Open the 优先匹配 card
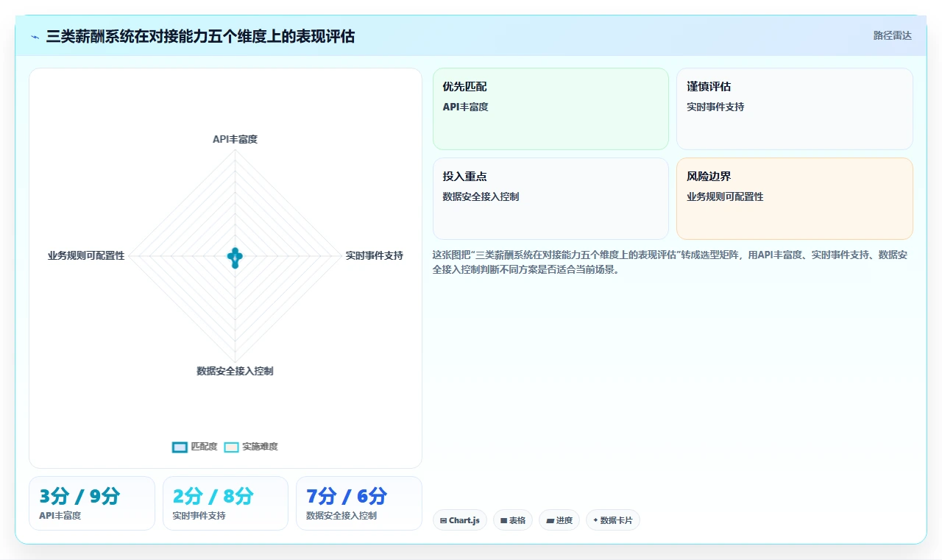The height and width of the screenshot is (560, 942). (x=550, y=109)
